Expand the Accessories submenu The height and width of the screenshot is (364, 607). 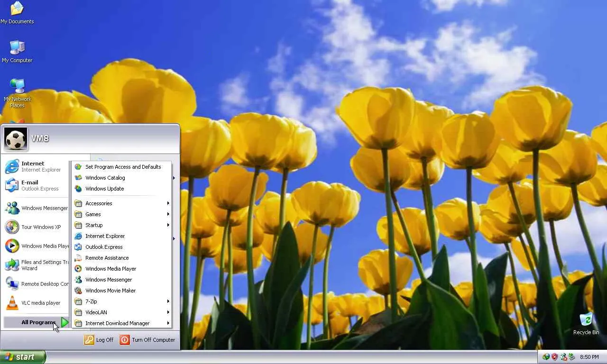[121, 203]
